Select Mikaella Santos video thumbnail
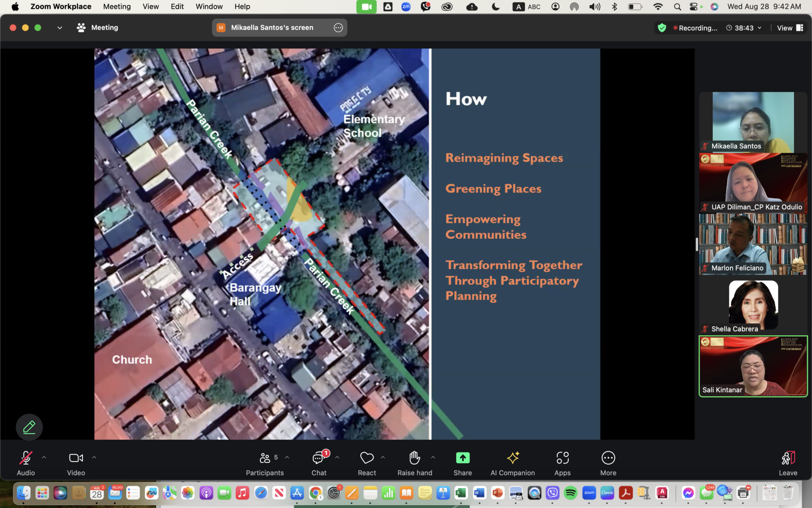The image size is (812, 508). (753, 122)
